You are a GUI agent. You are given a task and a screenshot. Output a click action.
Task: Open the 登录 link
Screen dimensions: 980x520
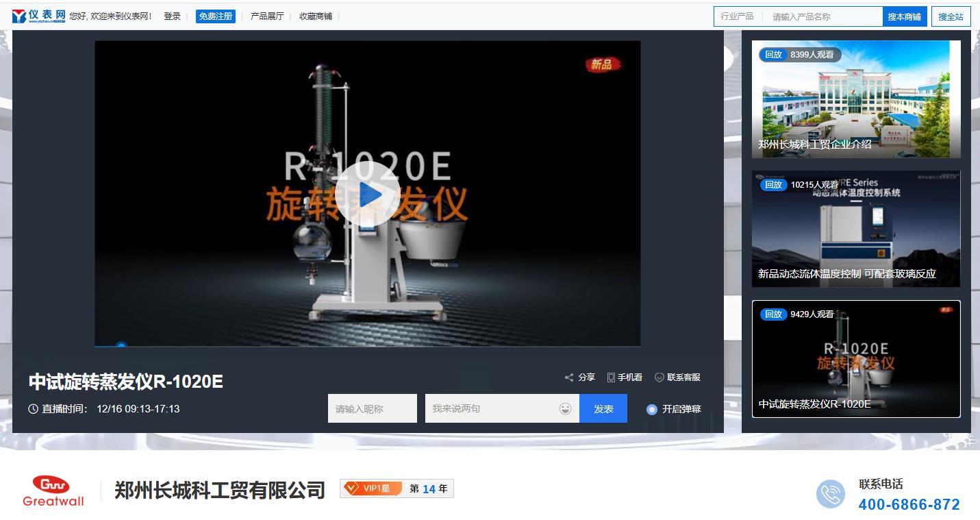[172, 16]
